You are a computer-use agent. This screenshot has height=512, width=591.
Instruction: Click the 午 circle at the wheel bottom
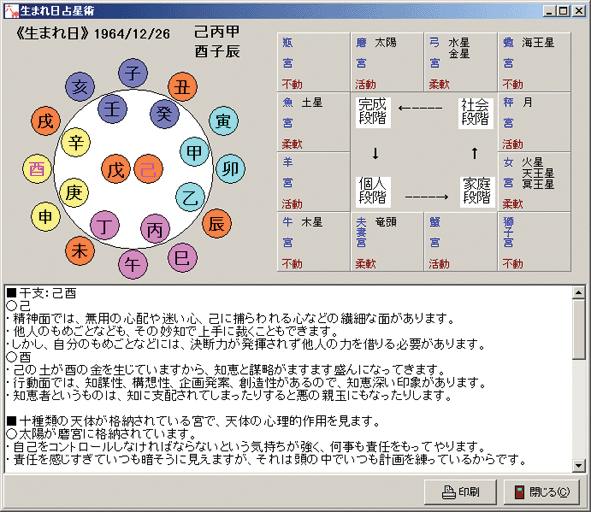(x=133, y=264)
